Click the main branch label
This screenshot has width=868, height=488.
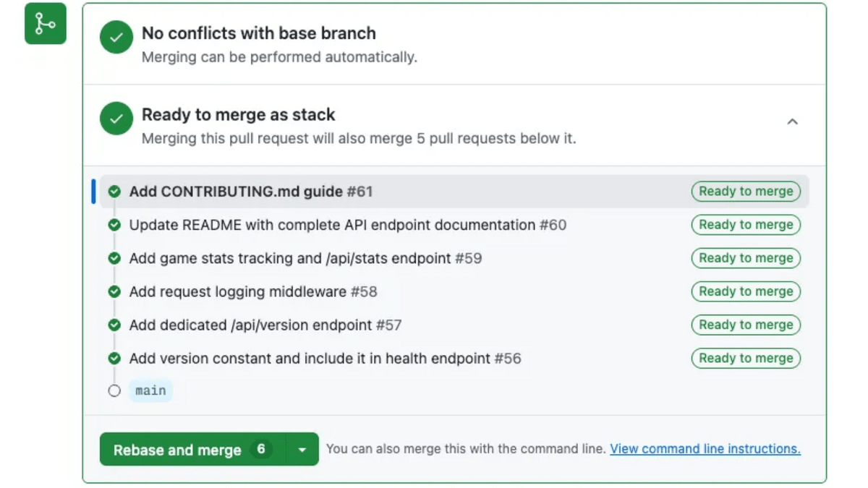pyautogui.click(x=150, y=391)
